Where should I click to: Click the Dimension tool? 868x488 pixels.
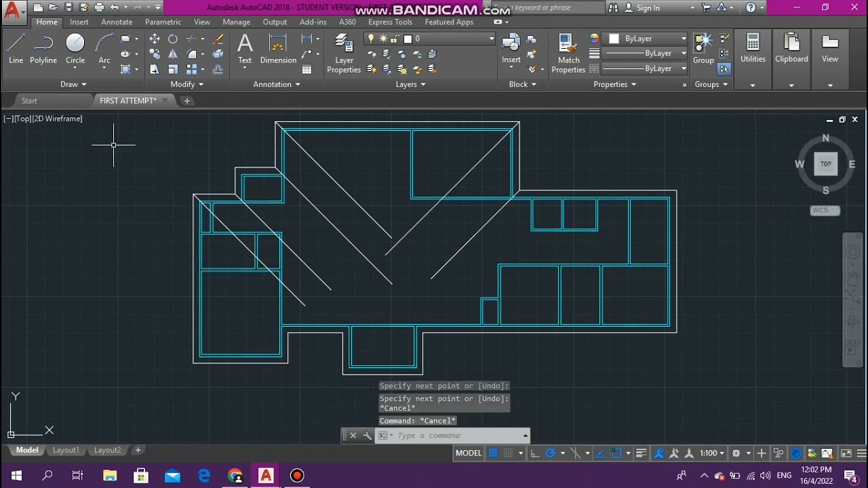tap(278, 49)
